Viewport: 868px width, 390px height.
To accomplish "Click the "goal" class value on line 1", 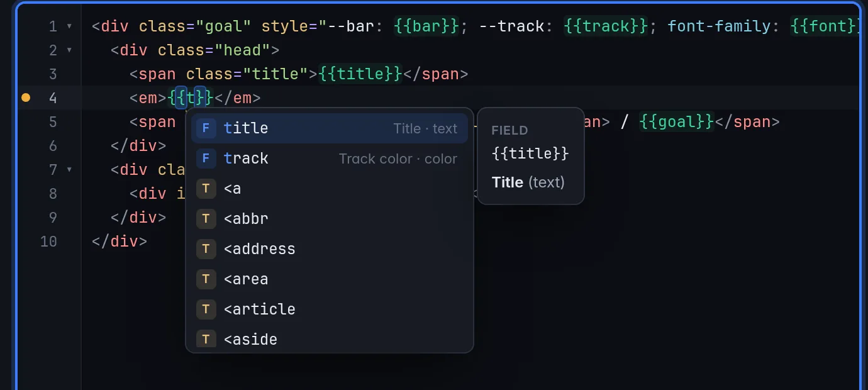I will pos(223,26).
